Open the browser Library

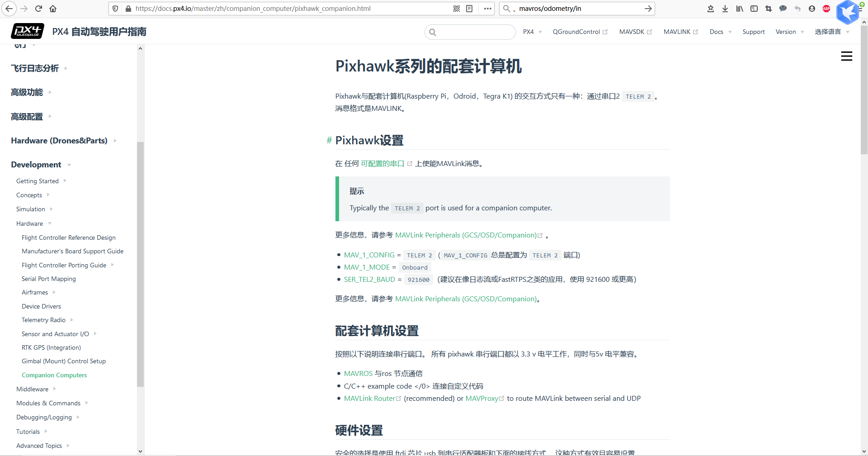[x=740, y=9]
